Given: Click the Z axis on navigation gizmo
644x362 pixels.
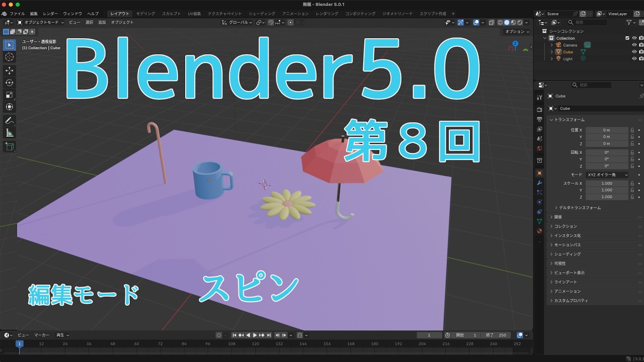Looking at the screenshot, I should [x=515, y=43].
